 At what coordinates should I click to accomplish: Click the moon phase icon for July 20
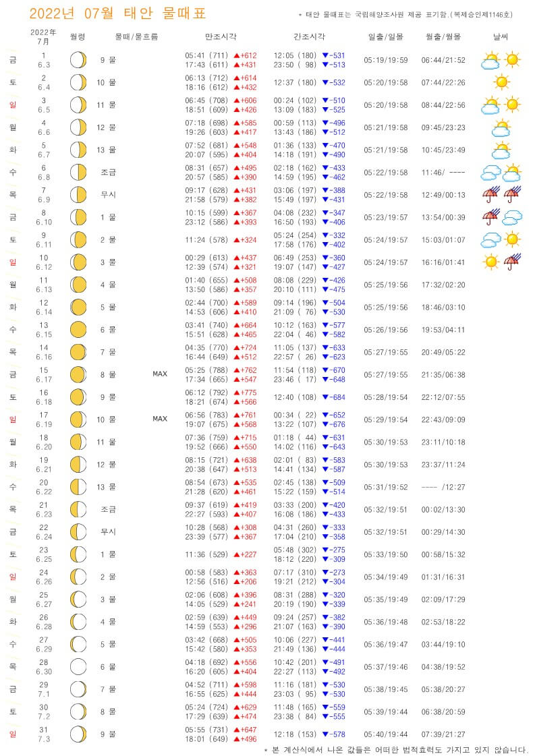point(78,487)
